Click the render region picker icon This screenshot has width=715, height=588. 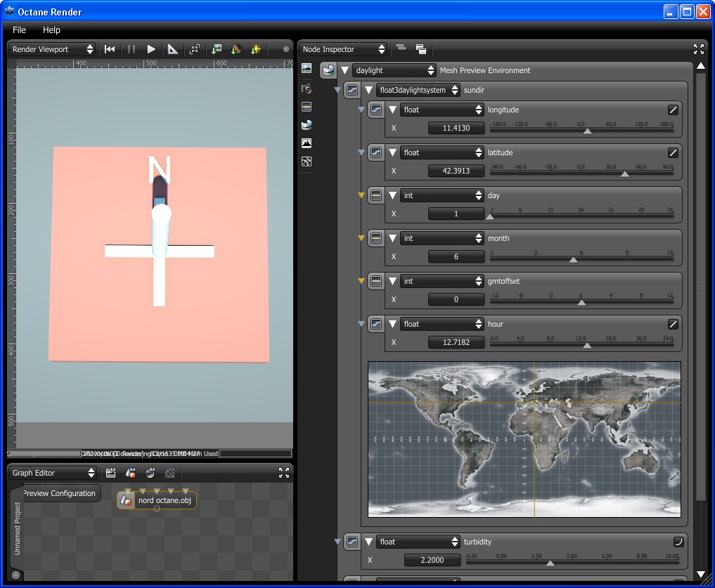(x=195, y=49)
